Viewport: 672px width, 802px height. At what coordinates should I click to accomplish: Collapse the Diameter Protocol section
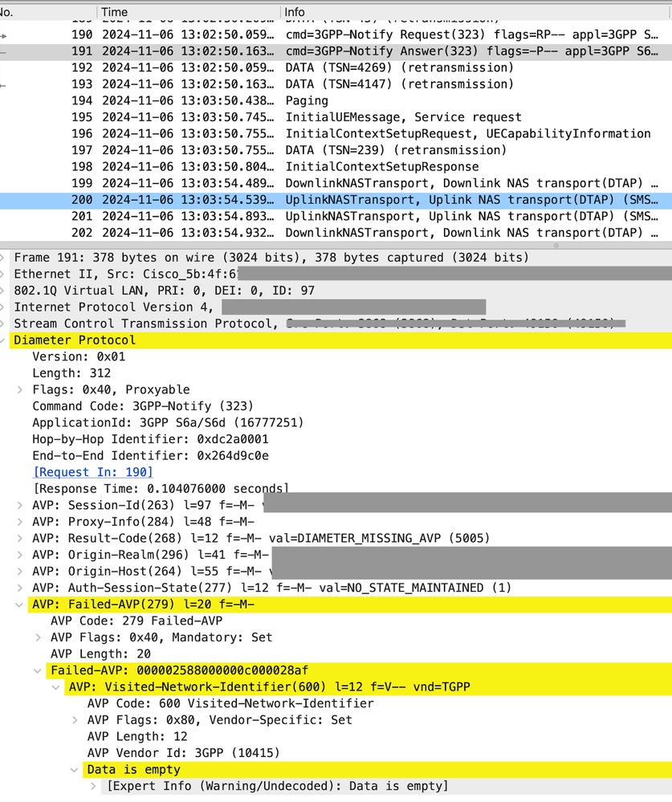[x=2, y=340]
